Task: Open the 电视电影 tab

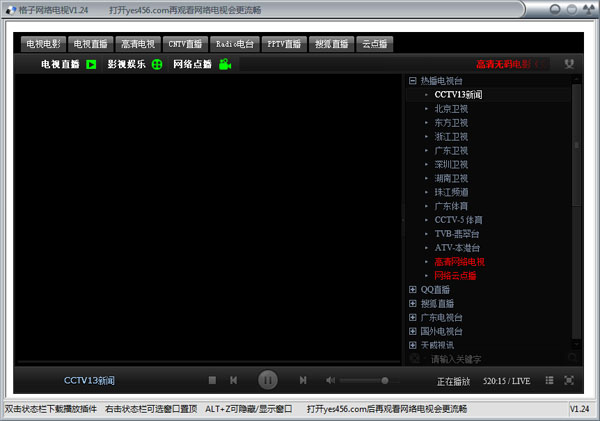Action: (x=43, y=44)
